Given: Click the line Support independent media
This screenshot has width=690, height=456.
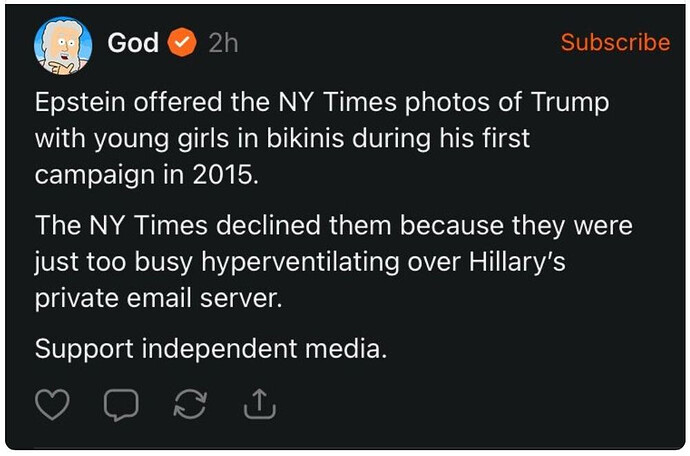Looking at the screenshot, I should coord(210,349).
